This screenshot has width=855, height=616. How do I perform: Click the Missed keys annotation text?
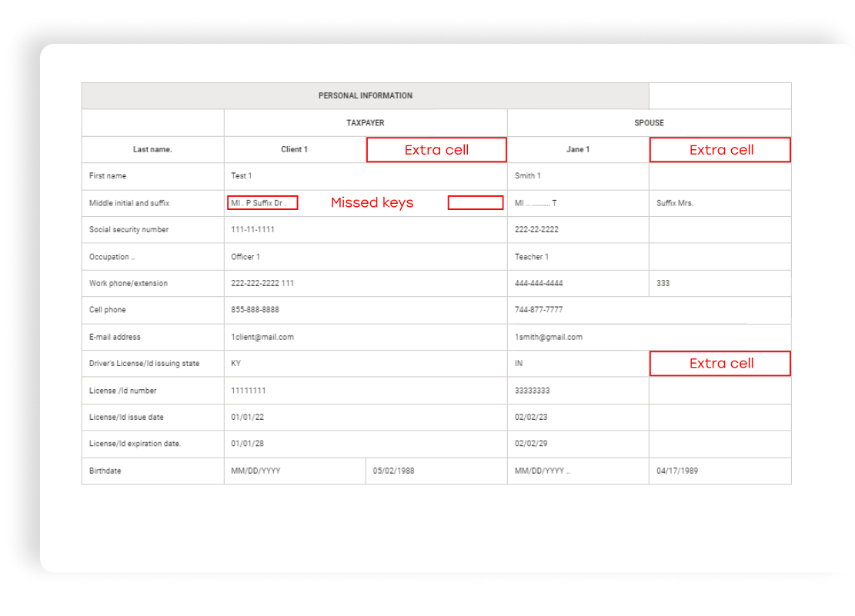(372, 202)
